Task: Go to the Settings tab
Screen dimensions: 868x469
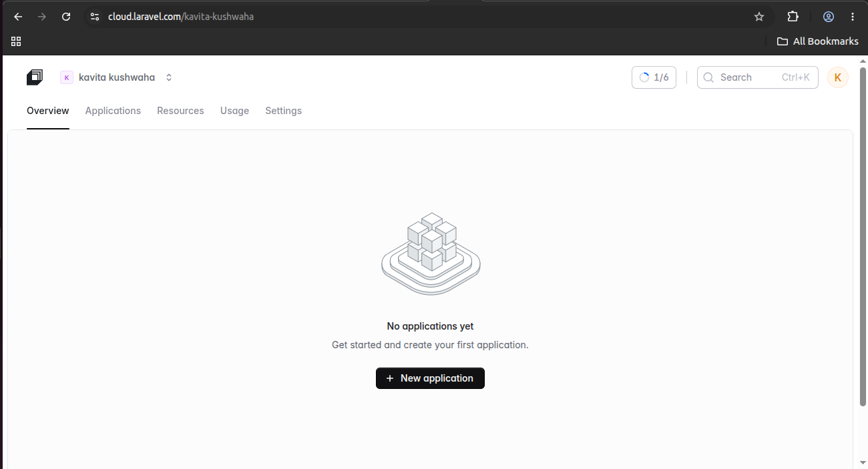Action: click(x=283, y=111)
